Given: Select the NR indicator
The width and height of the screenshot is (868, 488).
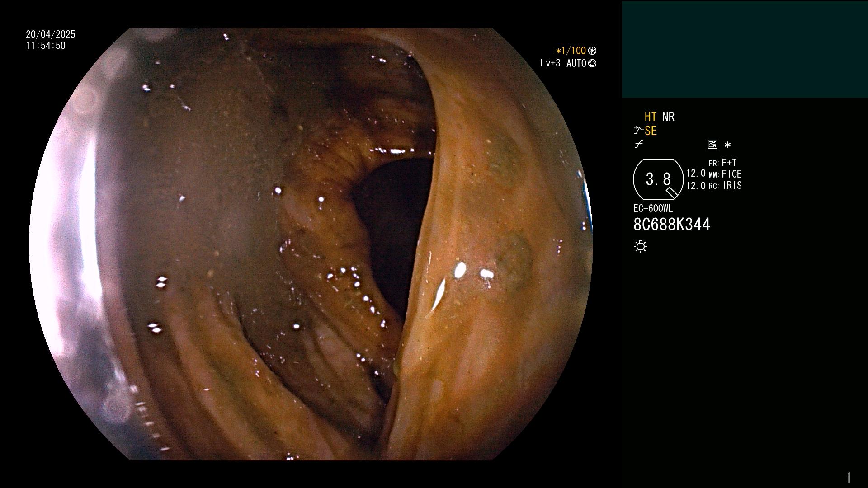Looking at the screenshot, I should pos(668,117).
